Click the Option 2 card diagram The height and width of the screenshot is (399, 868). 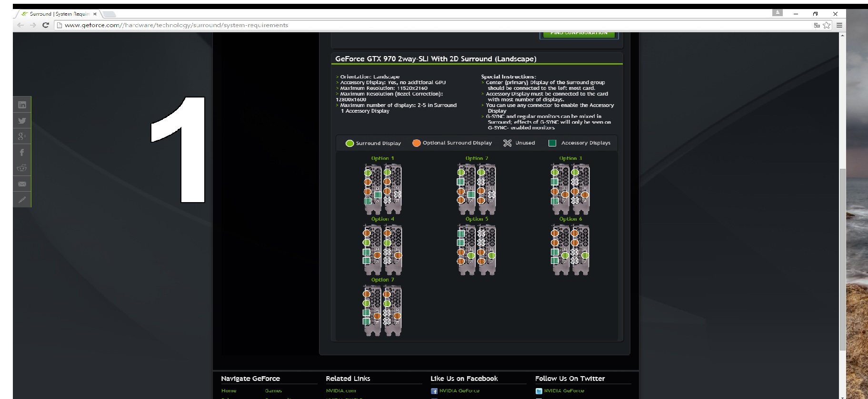[477, 189]
